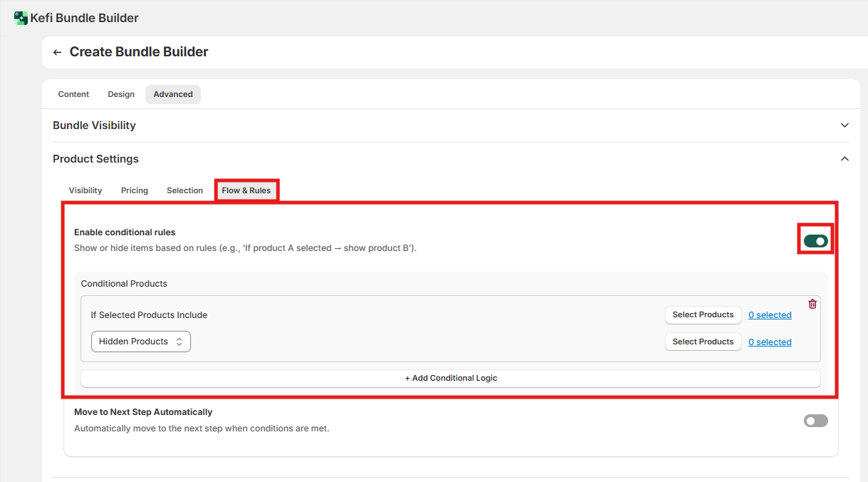The height and width of the screenshot is (482, 868).
Task: Select the Advanced tab
Action: coord(173,94)
